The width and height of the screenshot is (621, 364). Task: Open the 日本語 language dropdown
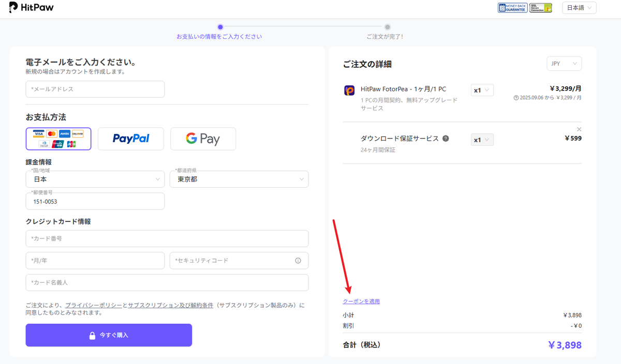tap(579, 8)
